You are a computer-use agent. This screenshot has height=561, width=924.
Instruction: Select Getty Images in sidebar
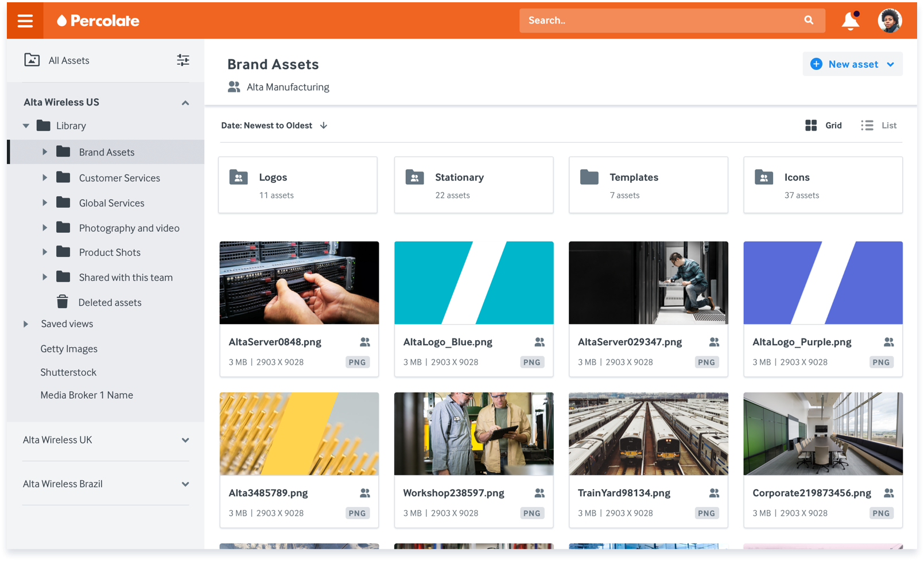click(69, 349)
